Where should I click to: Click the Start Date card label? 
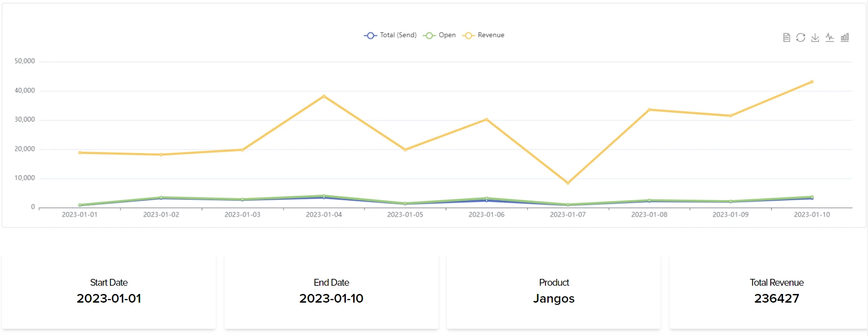click(x=109, y=283)
